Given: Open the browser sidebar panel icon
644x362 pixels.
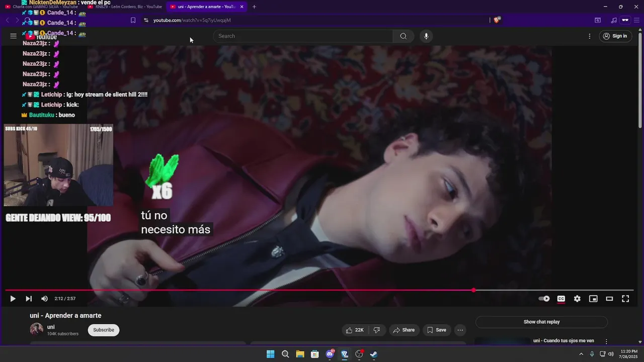Looking at the screenshot, I should tap(598, 20).
